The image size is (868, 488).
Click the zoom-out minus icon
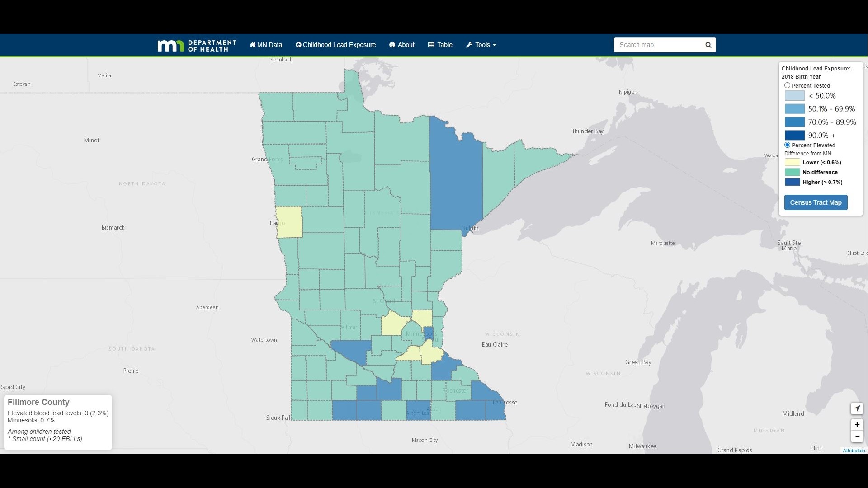pos(857,436)
